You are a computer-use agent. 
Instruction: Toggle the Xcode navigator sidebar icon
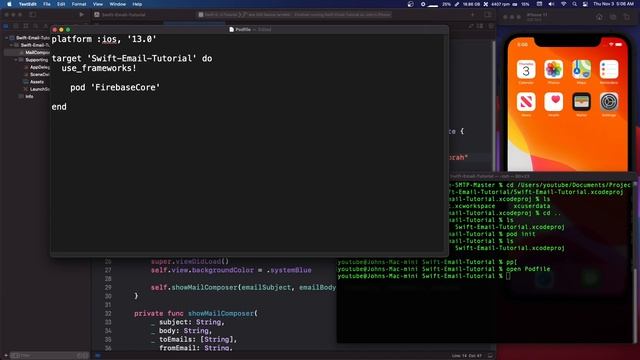33,14
